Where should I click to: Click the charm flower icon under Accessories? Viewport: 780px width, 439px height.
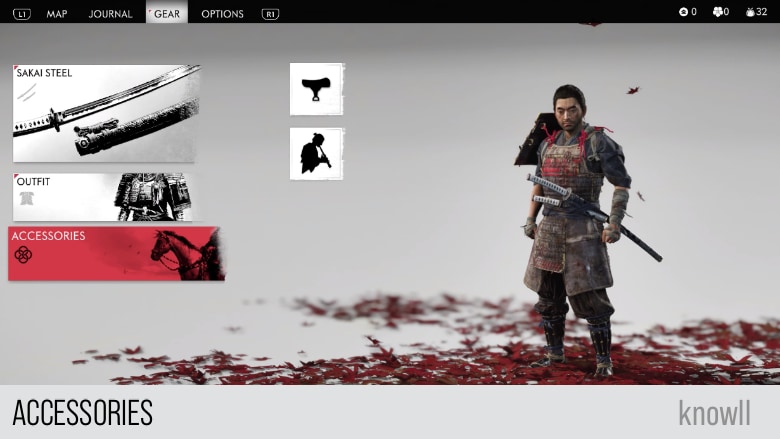coord(23,255)
